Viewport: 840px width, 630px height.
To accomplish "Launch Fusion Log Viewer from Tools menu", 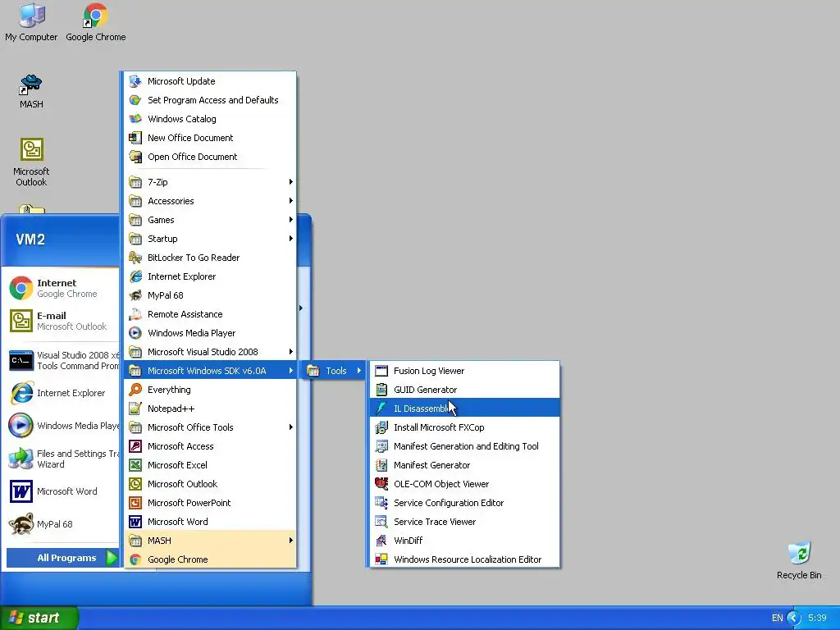I will pyautogui.click(x=464, y=371).
